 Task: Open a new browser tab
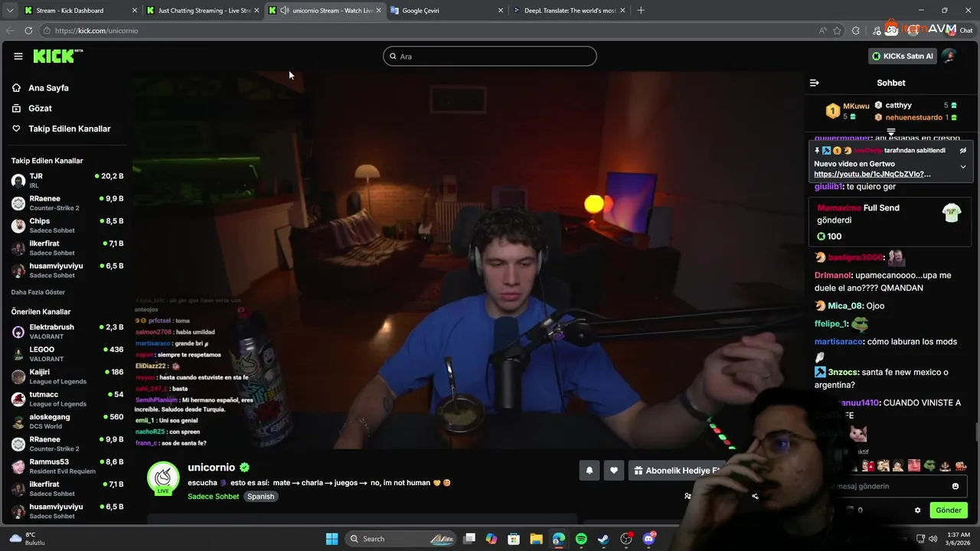[641, 11]
